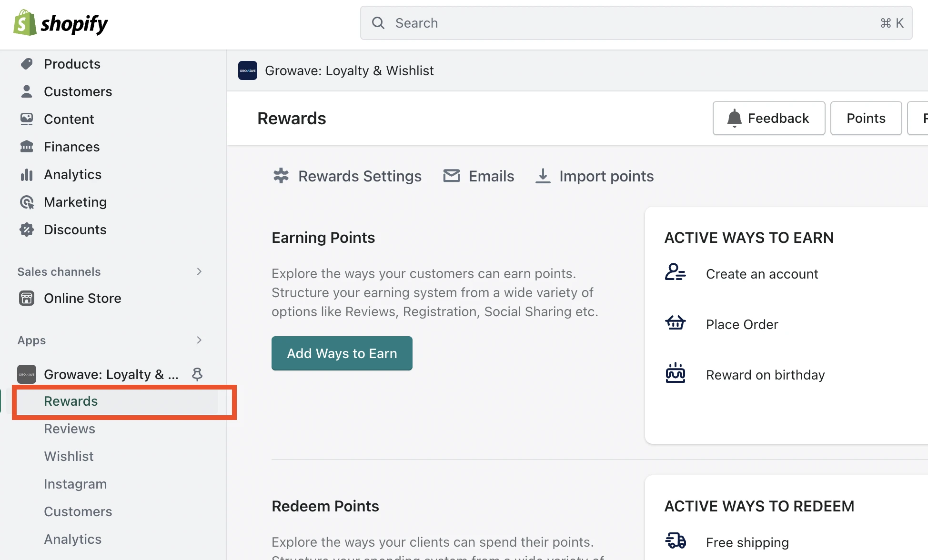Click the Analytics bar chart icon
The height and width of the screenshot is (560, 928).
click(27, 174)
